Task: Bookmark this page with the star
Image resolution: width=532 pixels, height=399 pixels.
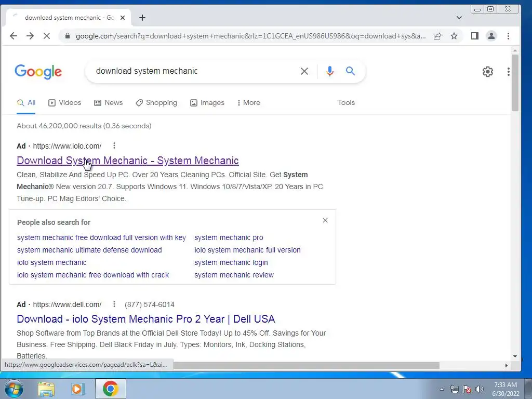Action: tap(454, 36)
